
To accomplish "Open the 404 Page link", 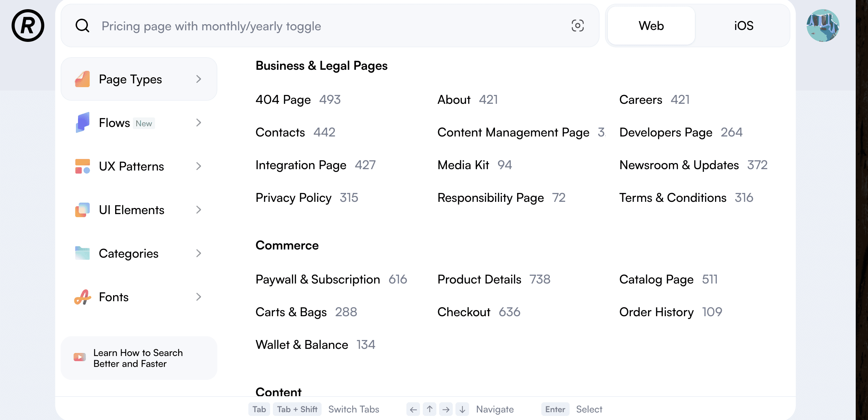I will pyautogui.click(x=283, y=99).
